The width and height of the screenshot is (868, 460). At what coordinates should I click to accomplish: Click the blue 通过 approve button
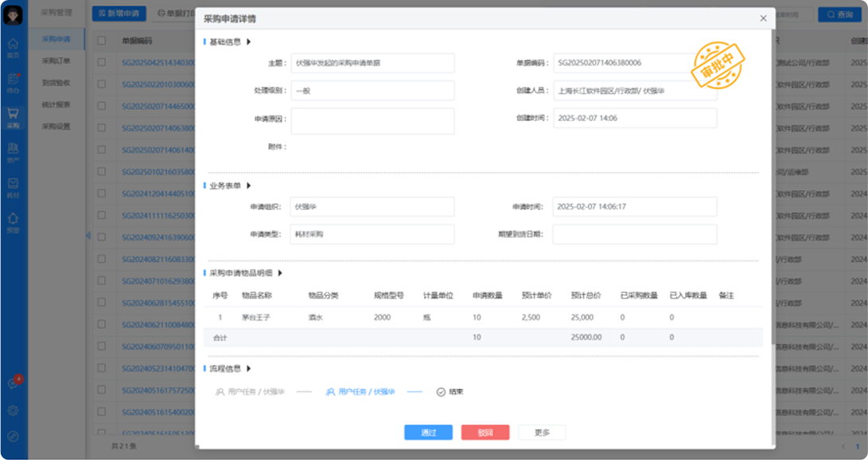tap(428, 432)
